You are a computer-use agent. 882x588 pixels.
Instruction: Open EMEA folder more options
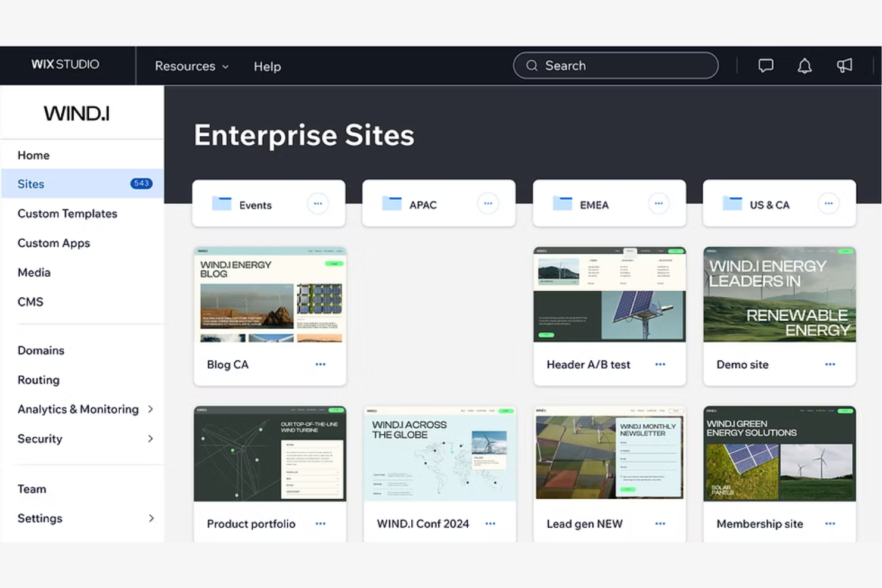(659, 204)
